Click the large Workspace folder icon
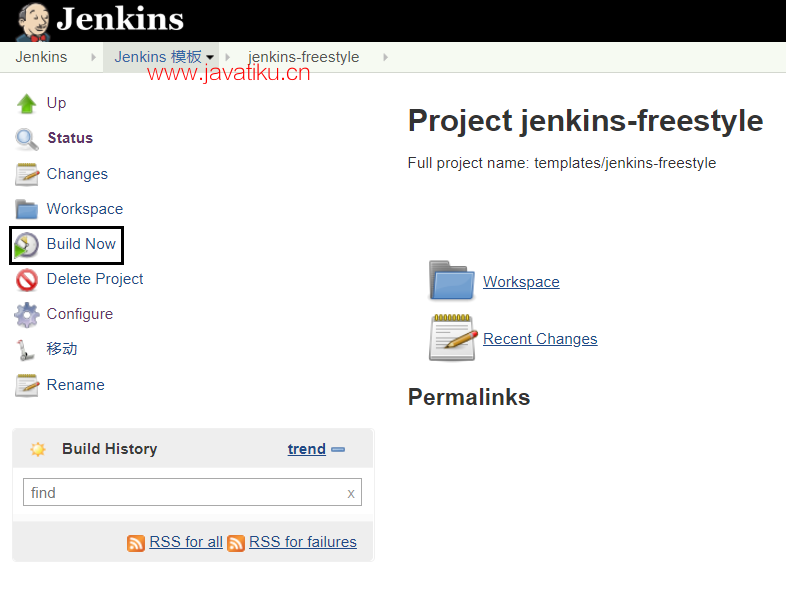The image size is (786, 590). click(452, 280)
